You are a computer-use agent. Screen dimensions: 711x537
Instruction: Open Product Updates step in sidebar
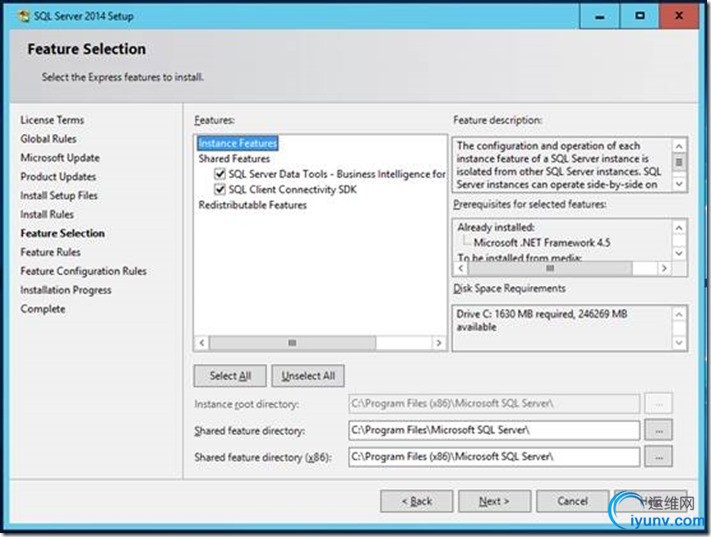[58, 177]
